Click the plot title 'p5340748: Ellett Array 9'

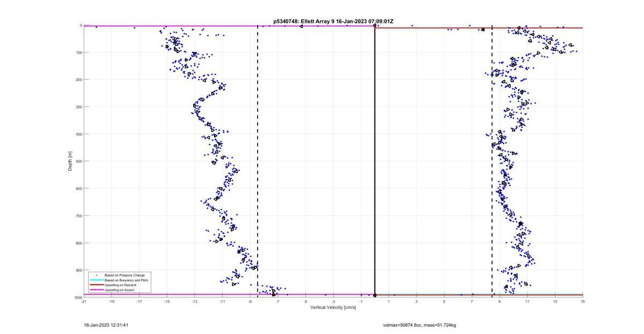(x=304, y=21)
